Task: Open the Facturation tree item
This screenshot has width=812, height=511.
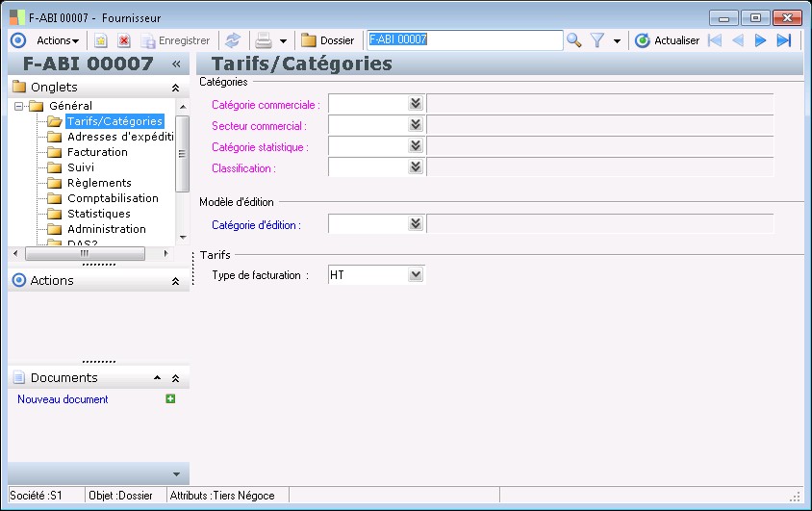Action: click(97, 152)
